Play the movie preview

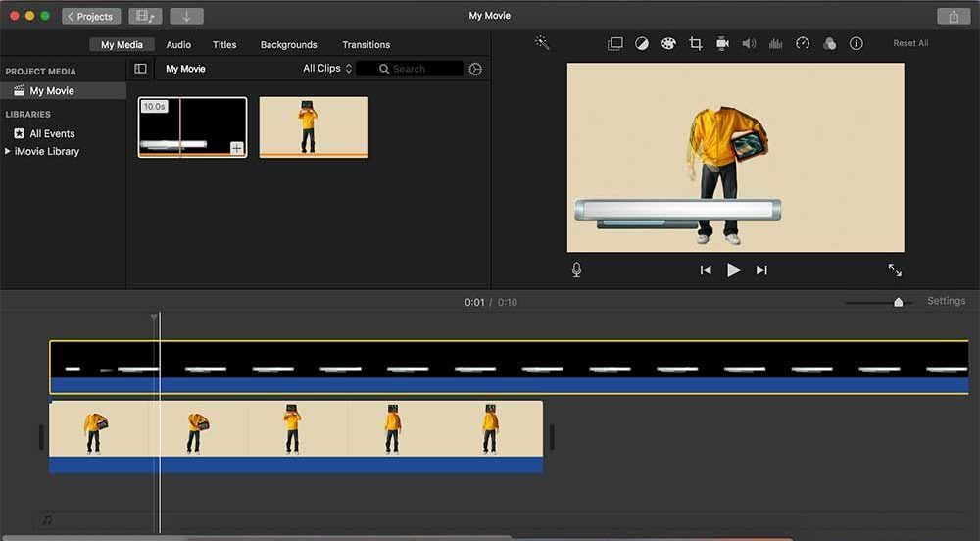734,270
